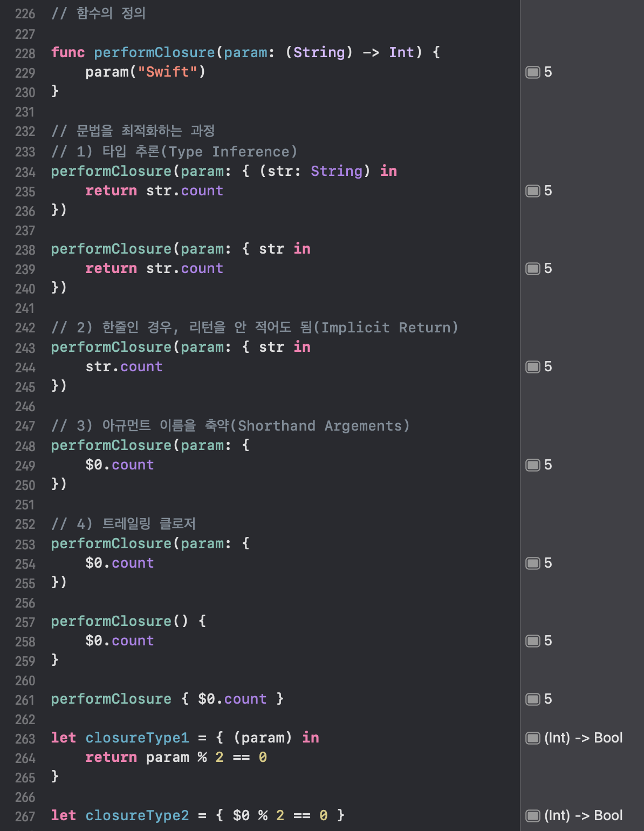Show result view for closureType1 on line 263
The height and width of the screenshot is (831, 644).
tap(532, 738)
